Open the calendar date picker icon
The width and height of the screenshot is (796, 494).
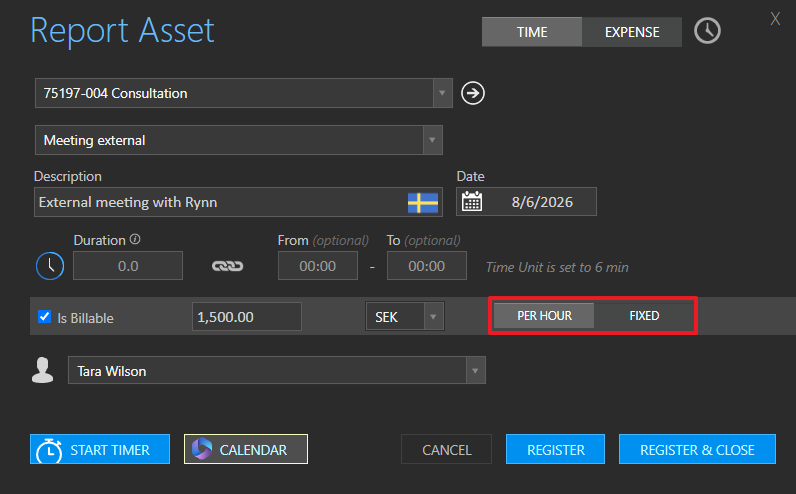pos(472,202)
